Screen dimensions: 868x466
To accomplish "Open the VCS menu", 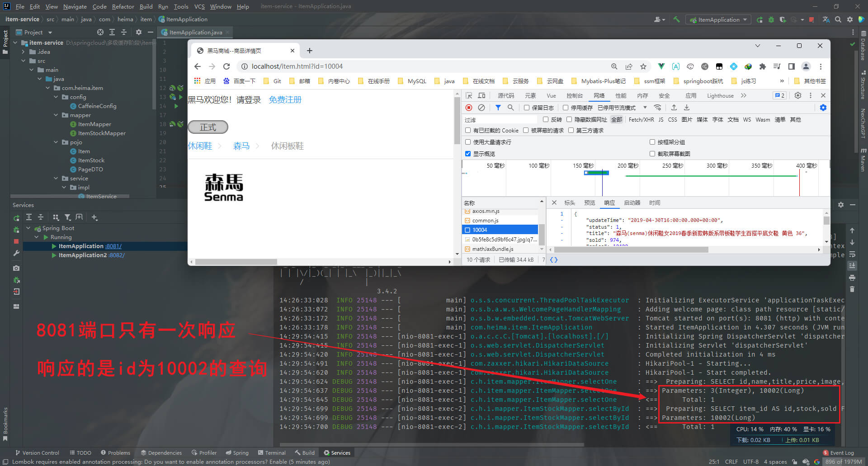I will coord(199,6).
